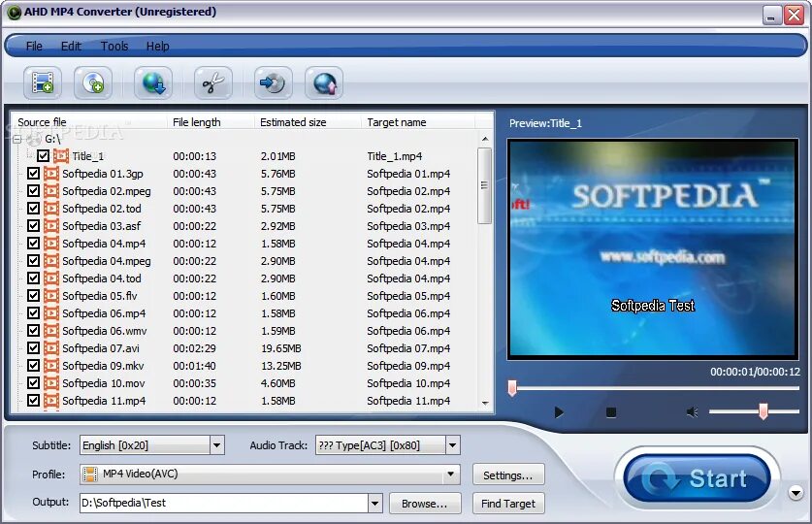Uncheck Softpedia 10.mov checkbox
The height and width of the screenshot is (524, 812).
click(33, 383)
